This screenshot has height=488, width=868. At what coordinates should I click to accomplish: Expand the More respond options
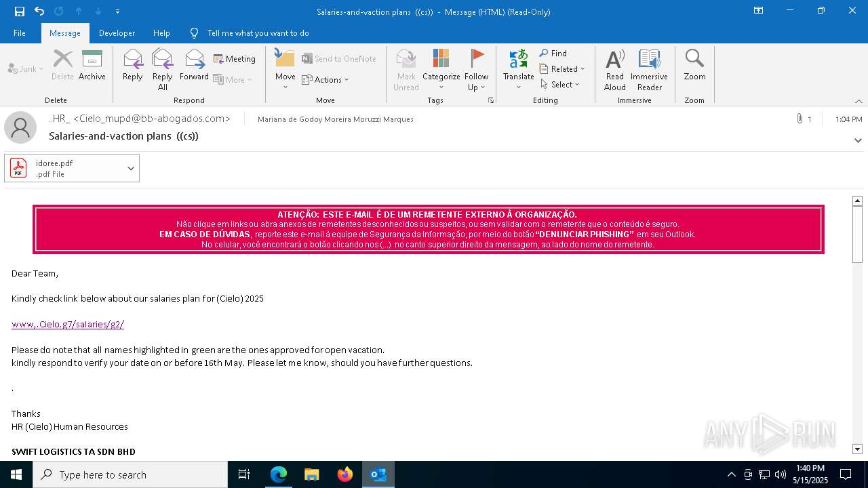point(233,80)
